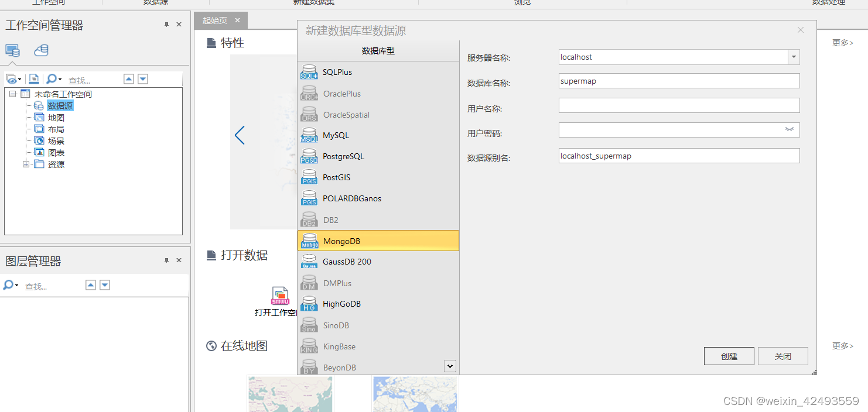Click the 服务器名称 input with localhost
Viewport: 868px width, 412px height.
tap(674, 57)
